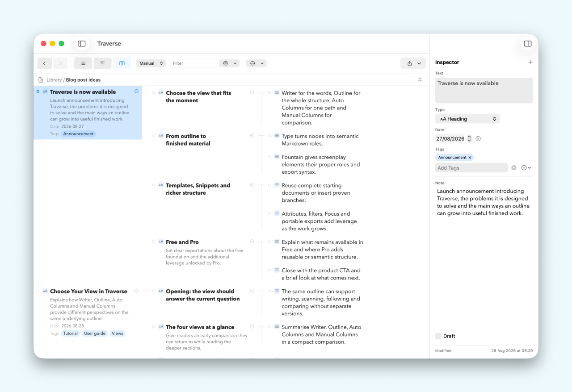Open the tags chevron menu
The image size is (572, 392).
tap(526, 168)
